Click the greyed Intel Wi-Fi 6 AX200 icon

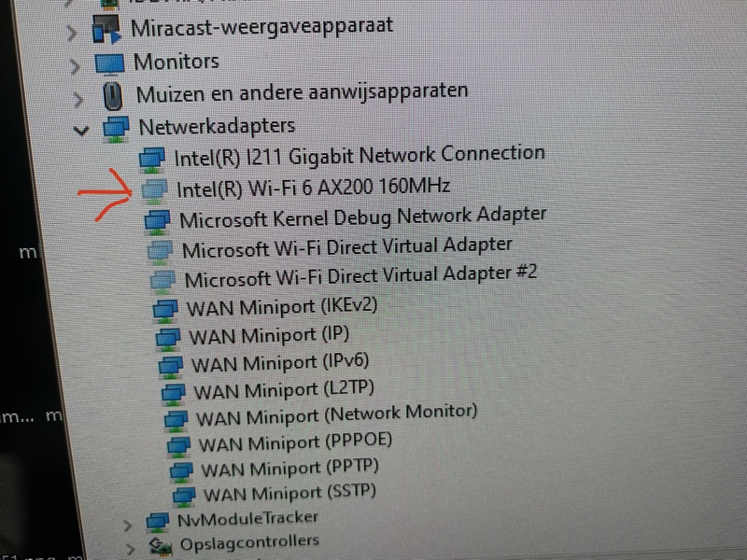pos(155,191)
